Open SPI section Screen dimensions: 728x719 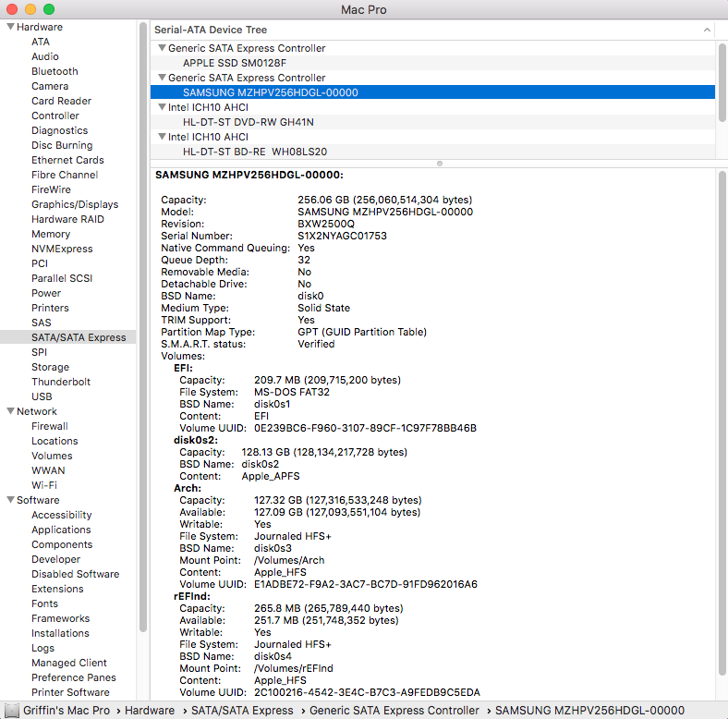pyautogui.click(x=39, y=352)
